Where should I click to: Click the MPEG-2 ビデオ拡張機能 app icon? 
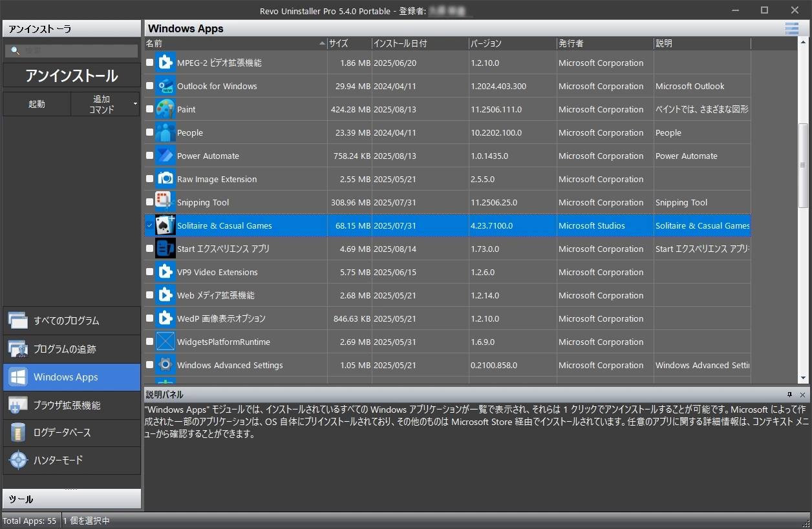166,63
